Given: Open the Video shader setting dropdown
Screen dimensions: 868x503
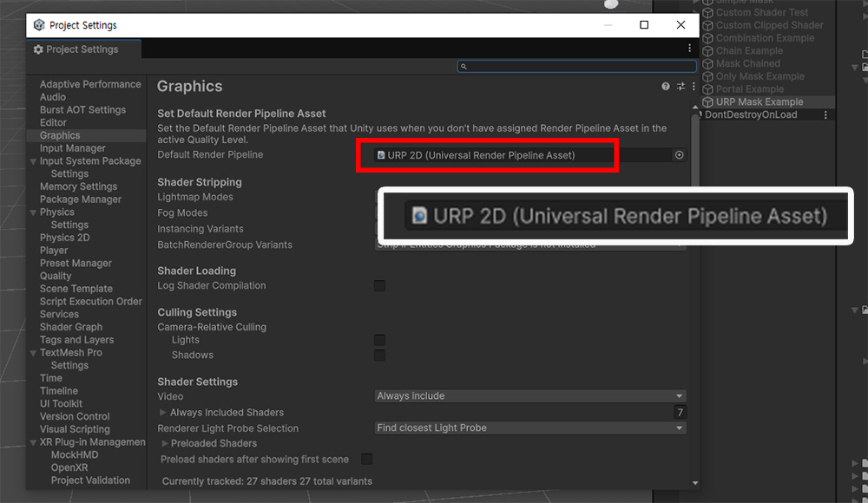Looking at the screenshot, I should point(530,396).
